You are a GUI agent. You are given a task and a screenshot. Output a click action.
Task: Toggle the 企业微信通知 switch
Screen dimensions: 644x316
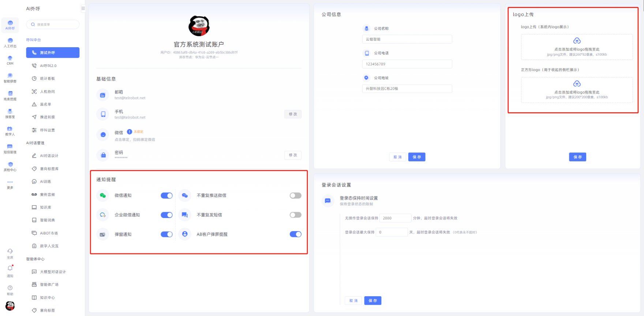tap(166, 215)
